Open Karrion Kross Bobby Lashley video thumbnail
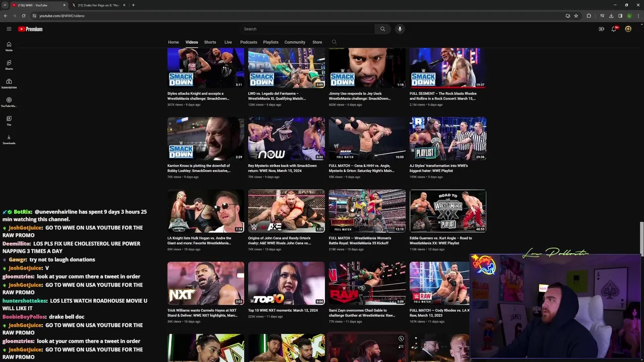 [206, 139]
